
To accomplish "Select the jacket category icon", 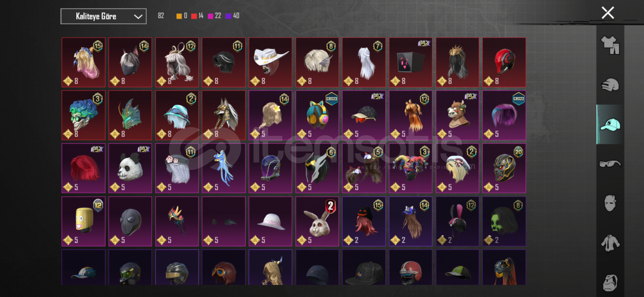I will click(x=610, y=243).
